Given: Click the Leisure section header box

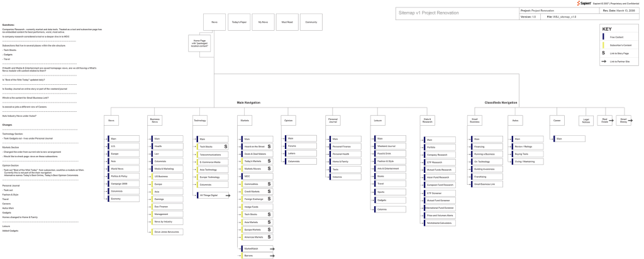Looking at the screenshot, I should 377,121.
